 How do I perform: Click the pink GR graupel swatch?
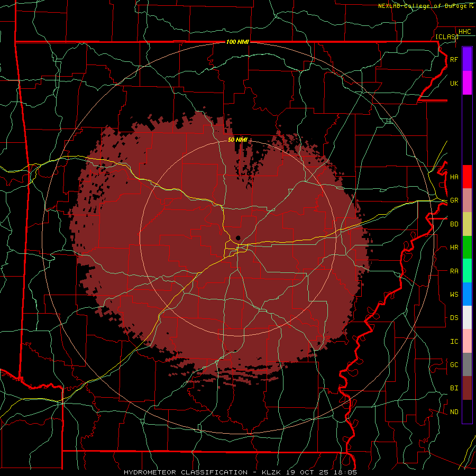pyautogui.click(x=467, y=200)
